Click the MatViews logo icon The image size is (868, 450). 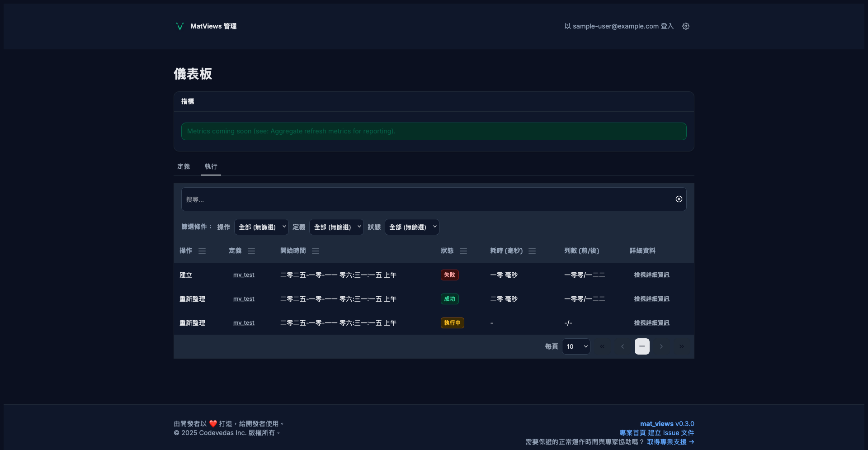179,26
